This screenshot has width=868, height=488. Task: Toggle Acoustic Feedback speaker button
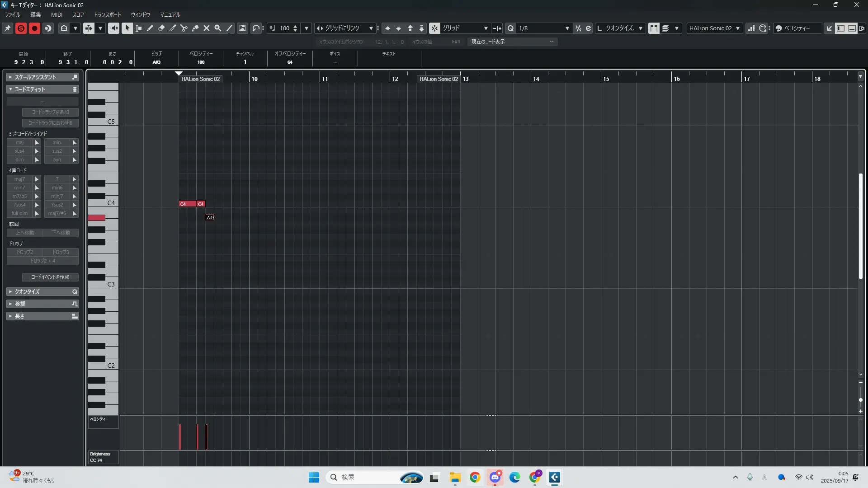(x=113, y=28)
